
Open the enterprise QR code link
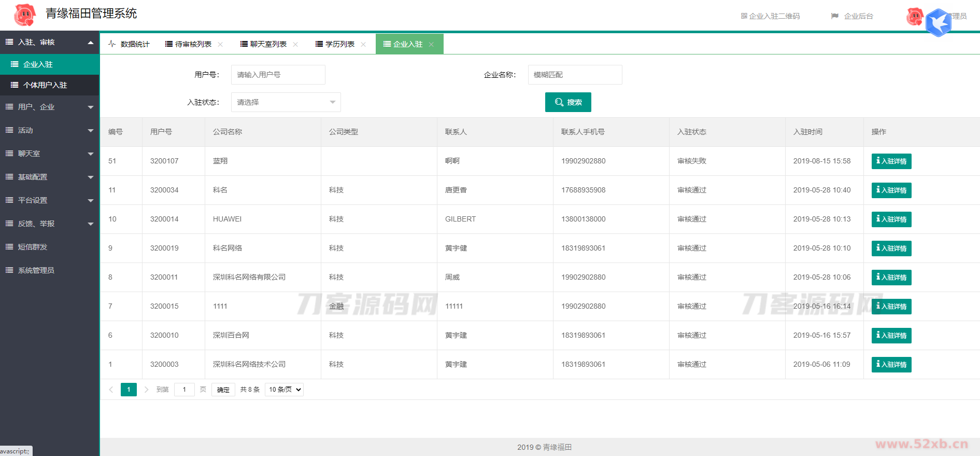click(x=771, y=16)
